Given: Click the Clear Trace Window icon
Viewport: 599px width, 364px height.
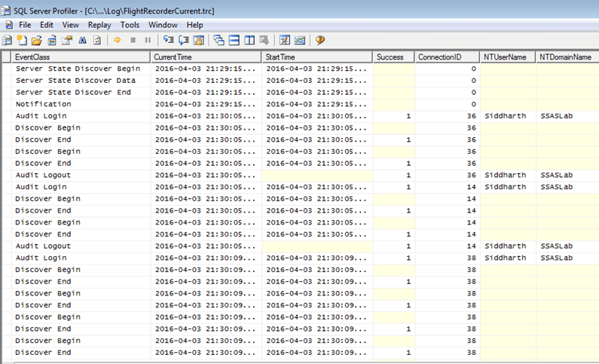Looking at the screenshot, I should pyautogui.click(x=97, y=40).
